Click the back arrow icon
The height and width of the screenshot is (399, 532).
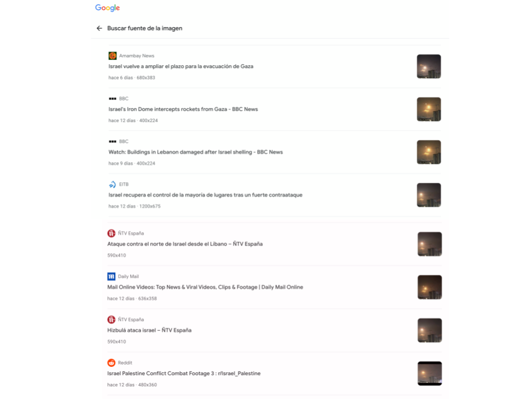click(x=99, y=28)
